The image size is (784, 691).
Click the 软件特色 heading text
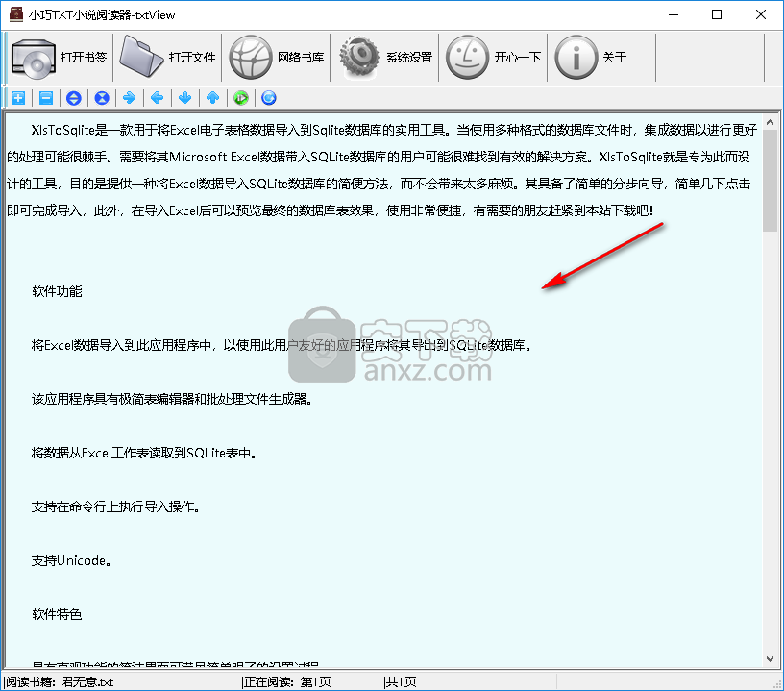(57, 614)
